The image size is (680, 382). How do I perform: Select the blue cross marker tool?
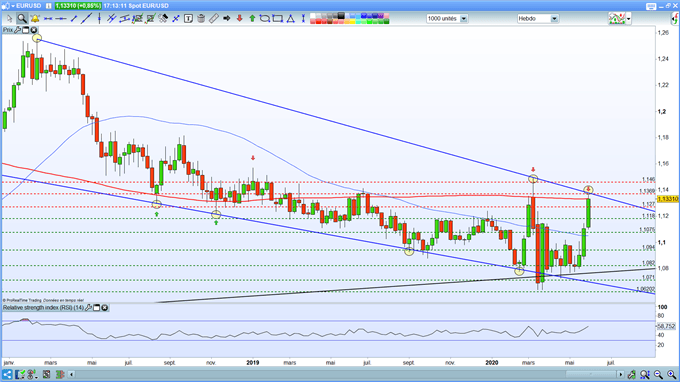(x=176, y=19)
